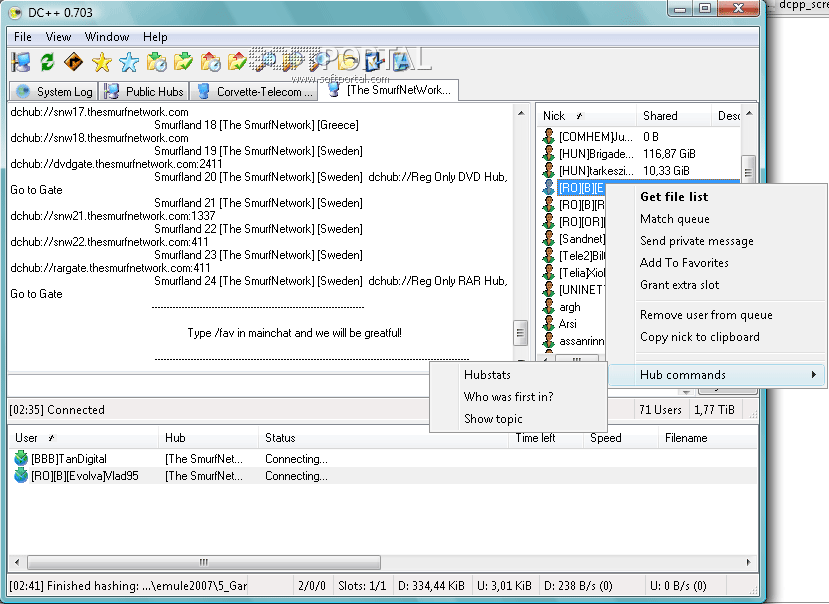Switch to the System Log tab

[54, 91]
